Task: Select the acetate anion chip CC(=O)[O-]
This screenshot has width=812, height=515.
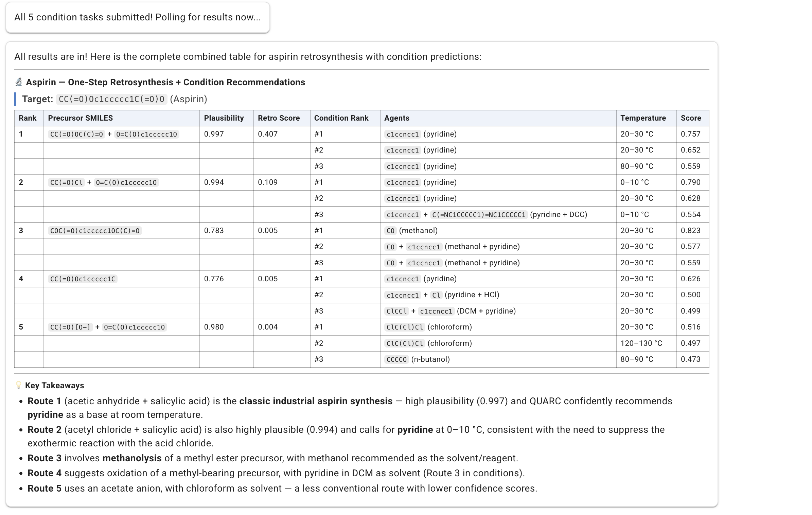Action: [x=70, y=327]
